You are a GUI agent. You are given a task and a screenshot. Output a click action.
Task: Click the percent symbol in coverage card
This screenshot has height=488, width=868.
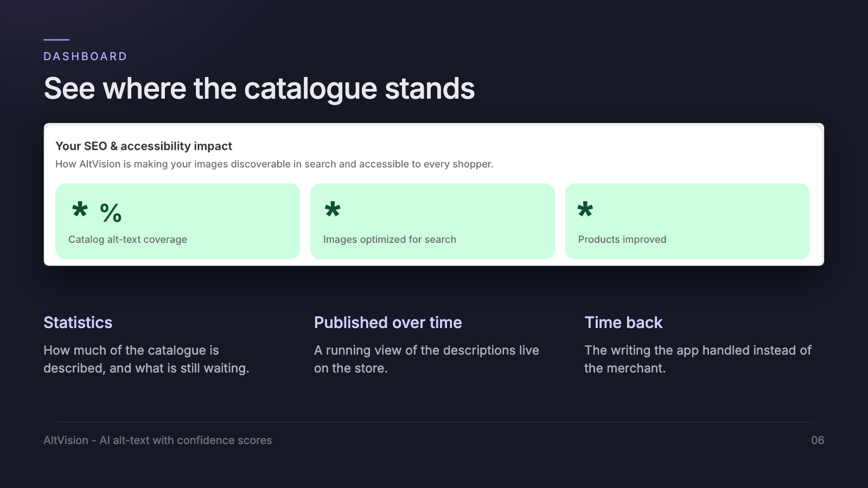pos(111,213)
